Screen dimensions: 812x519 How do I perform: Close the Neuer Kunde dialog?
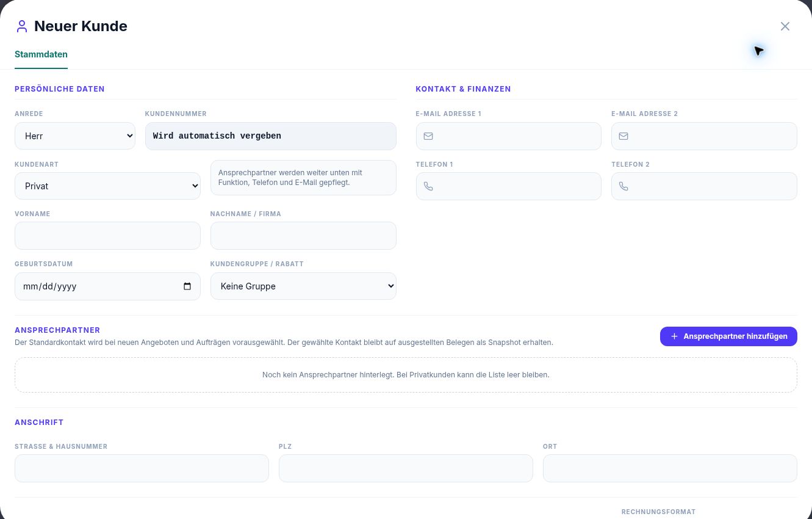(785, 26)
